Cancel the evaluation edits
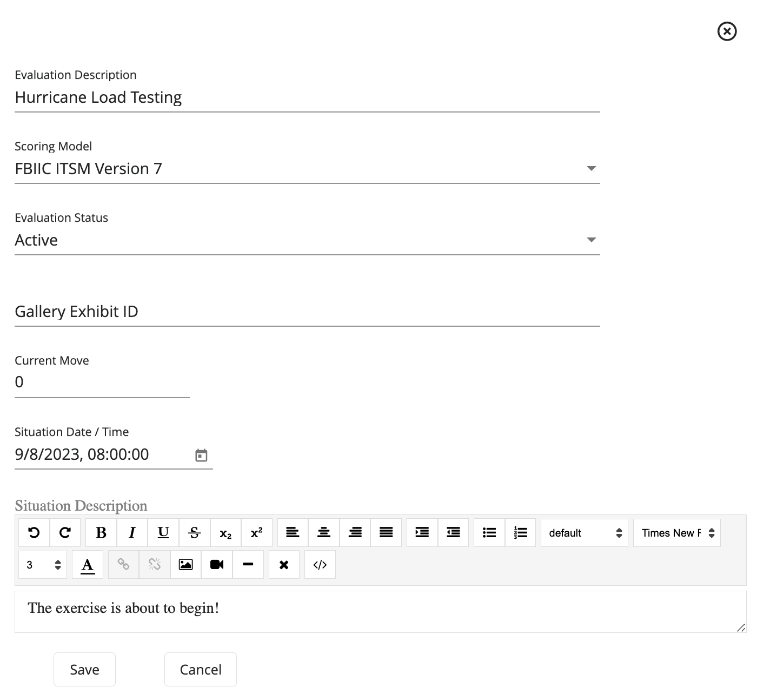757x700 pixels. point(200,669)
